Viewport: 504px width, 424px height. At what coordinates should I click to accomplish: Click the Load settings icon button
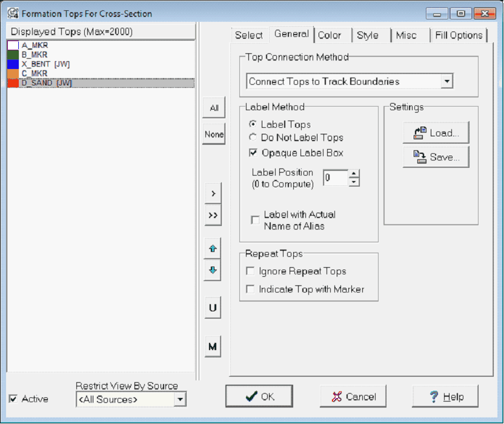coord(436,132)
